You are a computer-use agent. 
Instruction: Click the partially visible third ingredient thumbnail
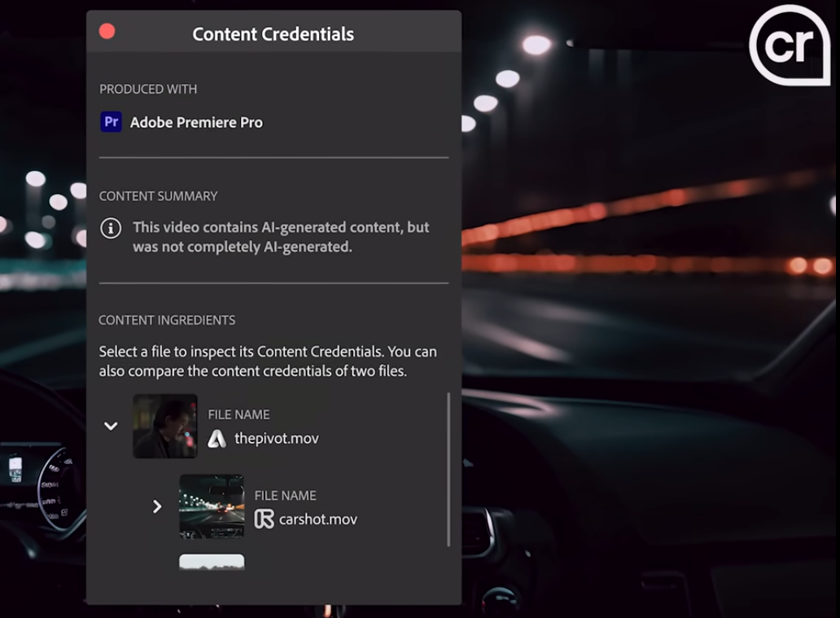pos(212,563)
